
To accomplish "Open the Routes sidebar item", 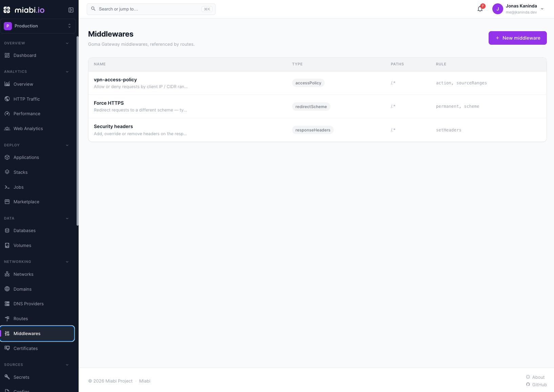I will [37, 318].
